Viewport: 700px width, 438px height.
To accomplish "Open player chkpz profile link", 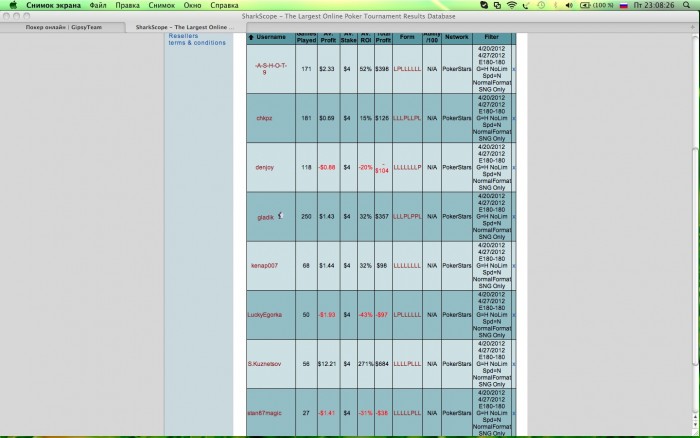I will (264, 118).
